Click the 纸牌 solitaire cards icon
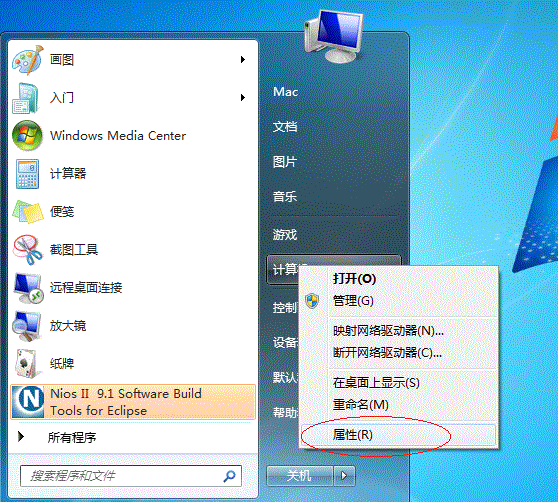This screenshot has width=558, height=502. coord(27,364)
